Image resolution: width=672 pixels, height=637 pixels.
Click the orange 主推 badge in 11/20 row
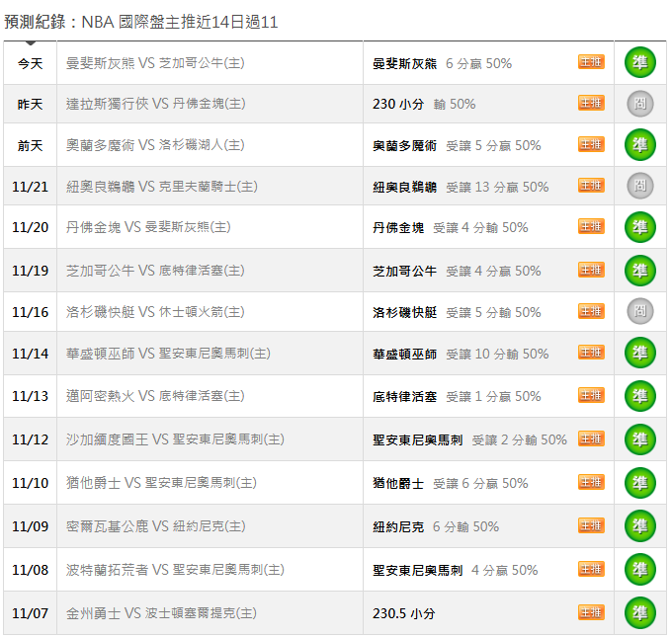[x=591, y=226]
